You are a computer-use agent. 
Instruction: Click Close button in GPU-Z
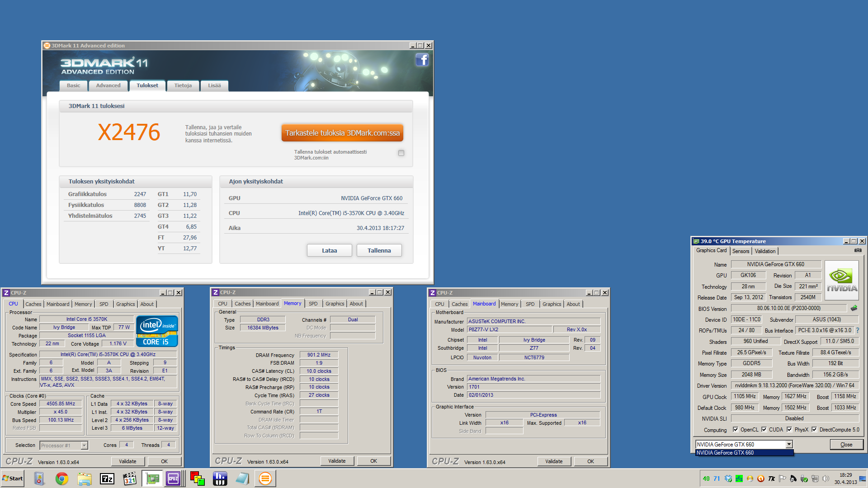[846, 445]
